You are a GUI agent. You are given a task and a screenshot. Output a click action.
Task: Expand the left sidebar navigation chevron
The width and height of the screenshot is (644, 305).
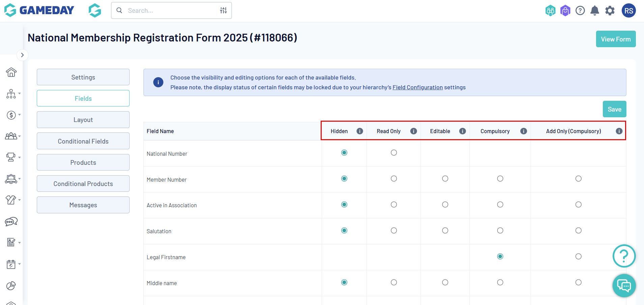click(x=22, y=55)
